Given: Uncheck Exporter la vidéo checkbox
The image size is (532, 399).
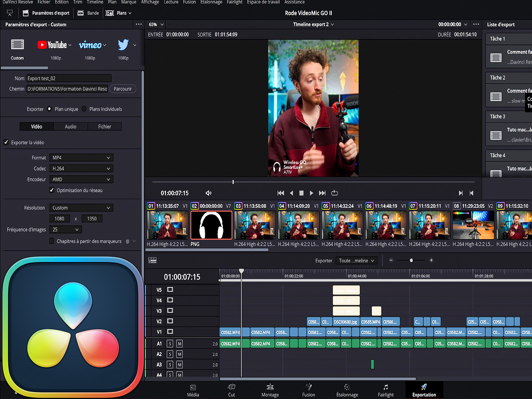Looking at the screenshot, I should (x=6, y=142).
